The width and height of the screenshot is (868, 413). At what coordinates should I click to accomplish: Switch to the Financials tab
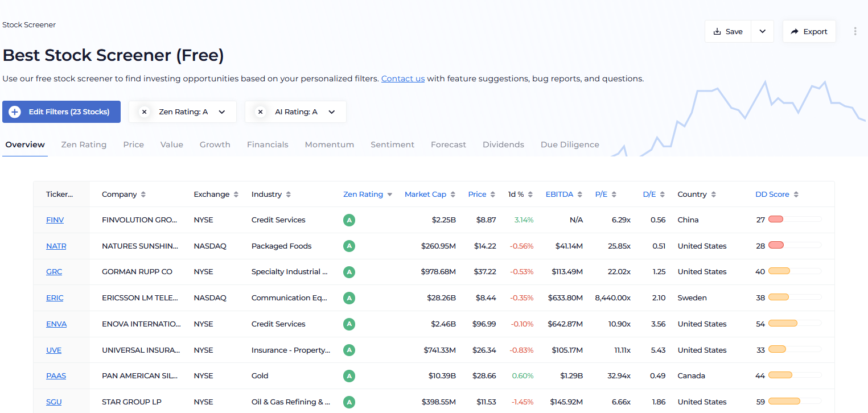pos(268,144)
